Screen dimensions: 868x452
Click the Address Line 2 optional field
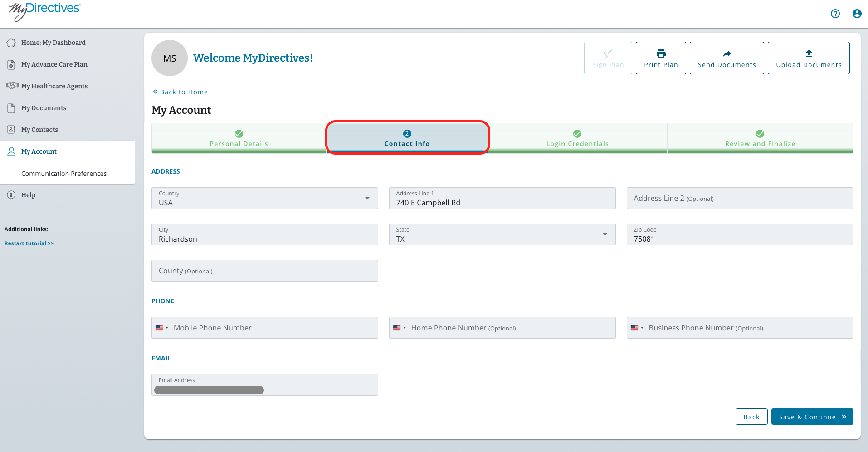point(740,198)
